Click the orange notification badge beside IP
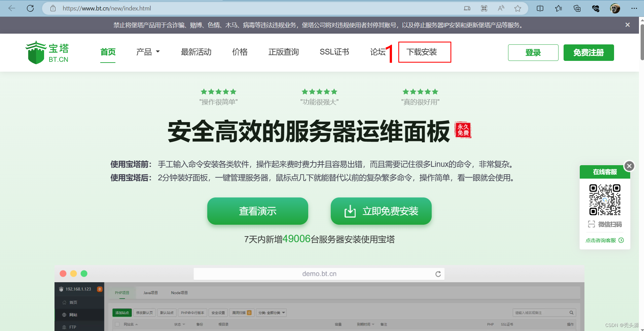Screen dimensions: 644x331 pyautogui.click(x=100, y=289)
